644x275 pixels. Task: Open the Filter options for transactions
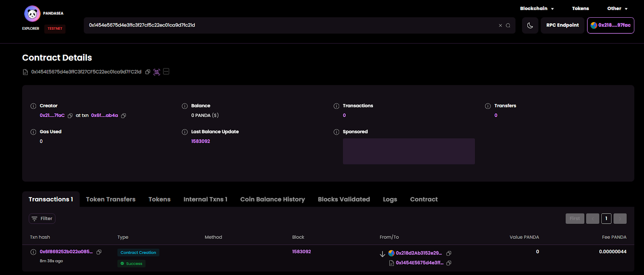click(x=42, y=219)
